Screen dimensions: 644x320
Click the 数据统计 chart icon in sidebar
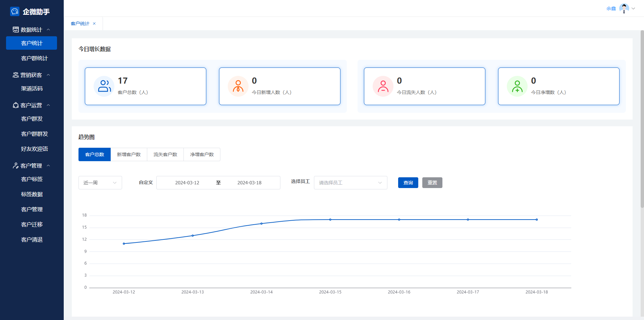(x=16, y=30)
